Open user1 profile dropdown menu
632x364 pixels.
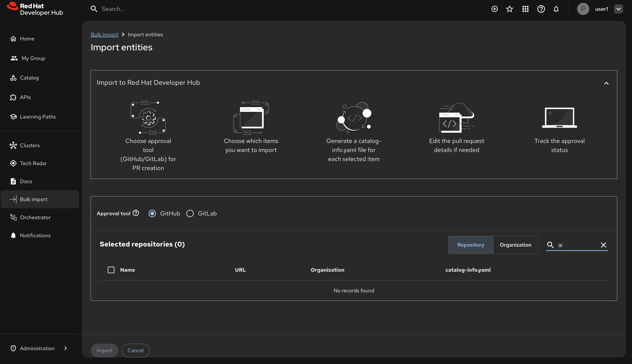click(x=618, y=9)
